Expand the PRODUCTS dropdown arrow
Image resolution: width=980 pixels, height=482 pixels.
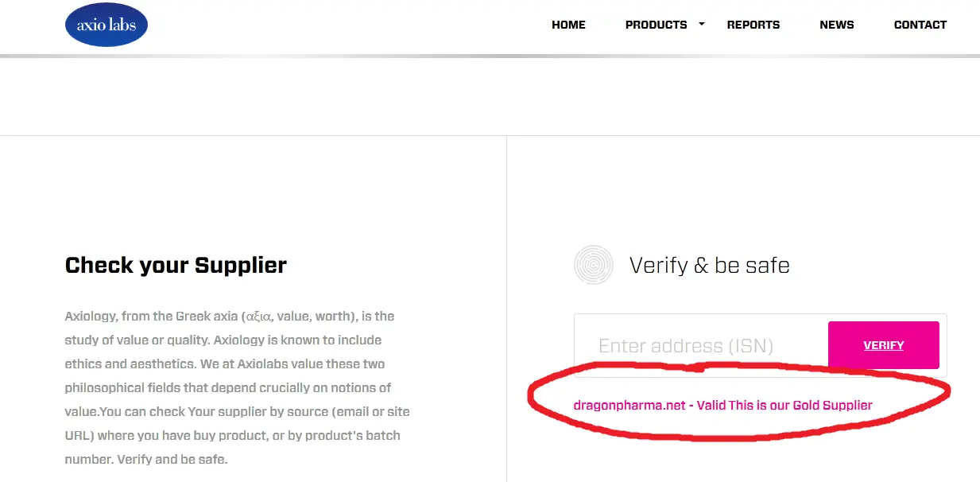[x=701, y=24]
